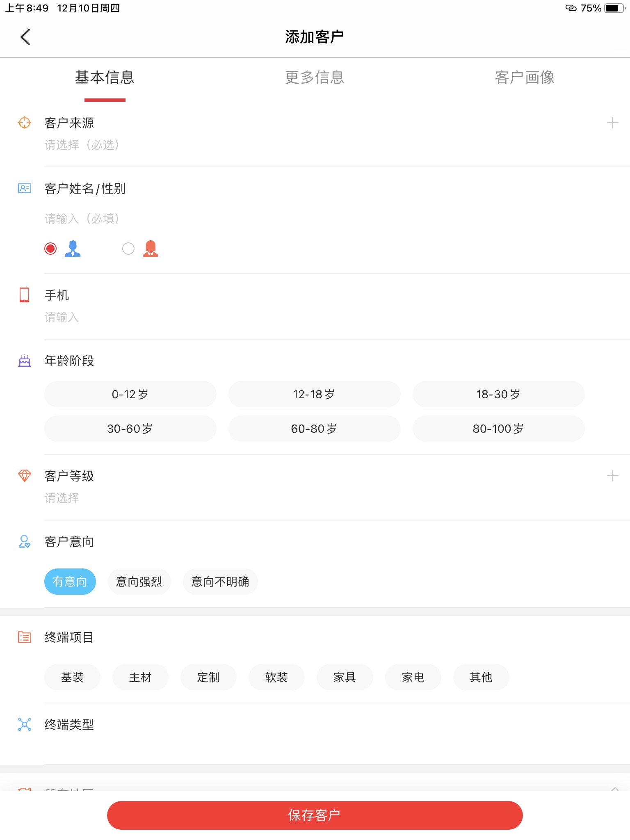Switch to the 基本信息 tab
This screenshot has height=840, width=630.
pos(105,78)
